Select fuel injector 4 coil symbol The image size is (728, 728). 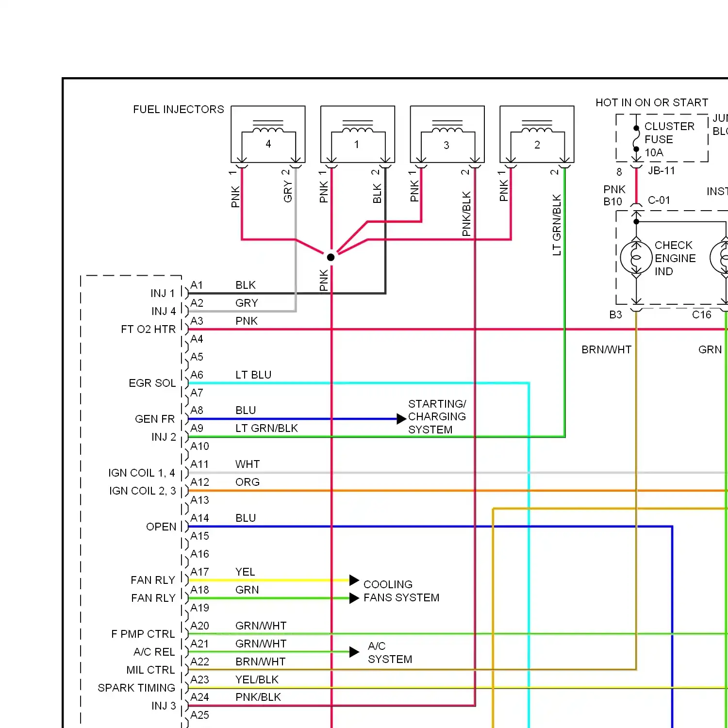click(268, 126)
